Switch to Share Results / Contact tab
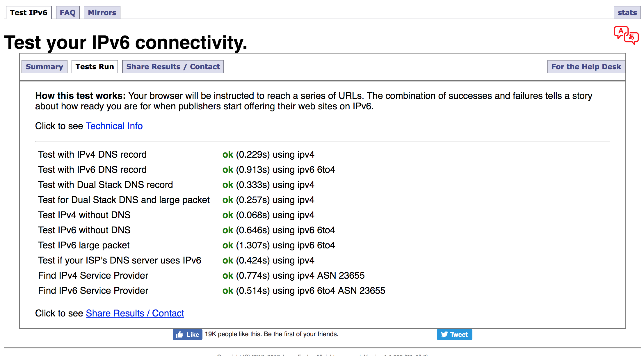 (173, 67)
